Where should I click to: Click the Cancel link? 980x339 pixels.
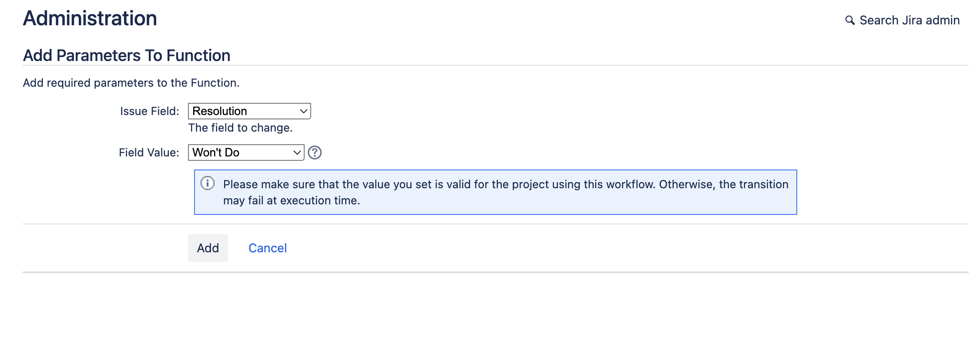click(267, 247)
